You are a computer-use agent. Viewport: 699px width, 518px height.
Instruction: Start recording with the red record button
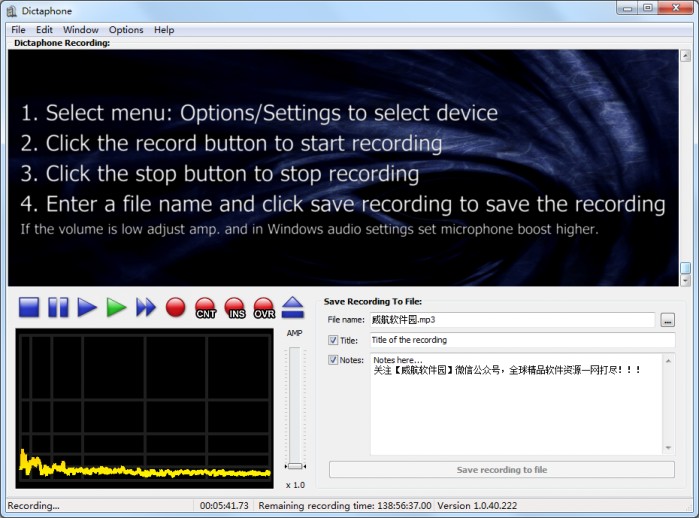coord(175,308)
